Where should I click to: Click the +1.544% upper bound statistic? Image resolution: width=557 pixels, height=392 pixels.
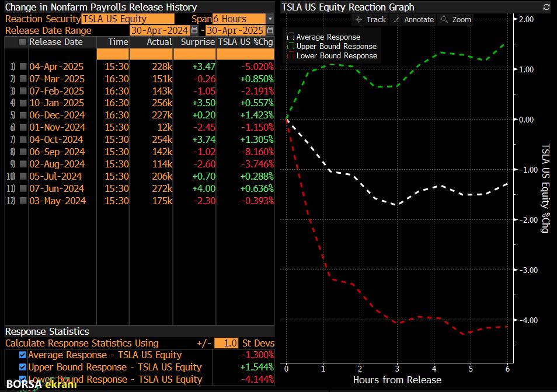tap(257, 367)
